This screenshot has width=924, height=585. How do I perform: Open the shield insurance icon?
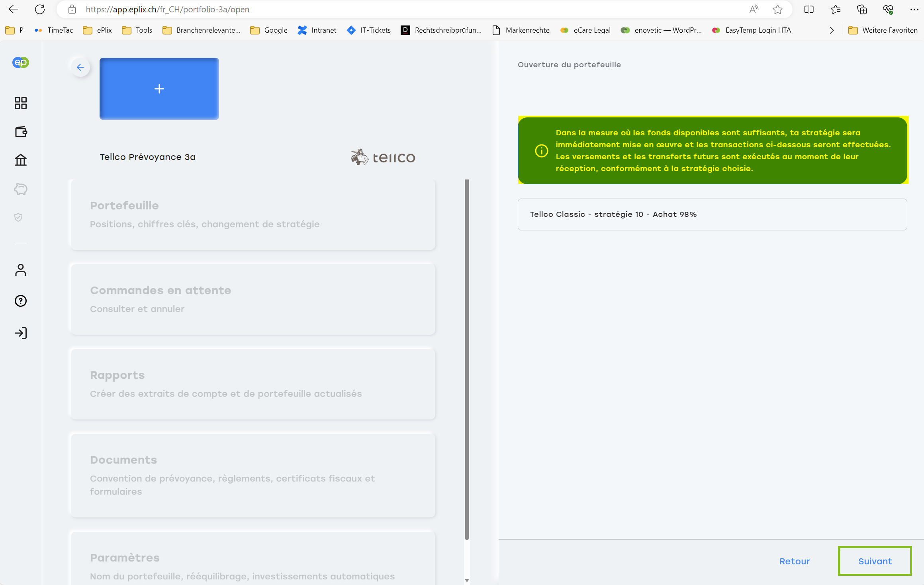tap(18, 217)
